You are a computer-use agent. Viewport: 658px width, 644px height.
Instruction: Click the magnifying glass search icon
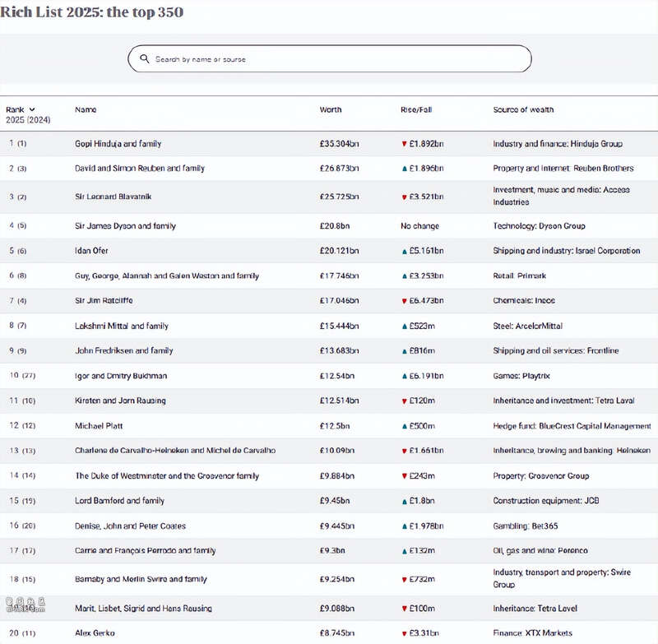(145, 58)
